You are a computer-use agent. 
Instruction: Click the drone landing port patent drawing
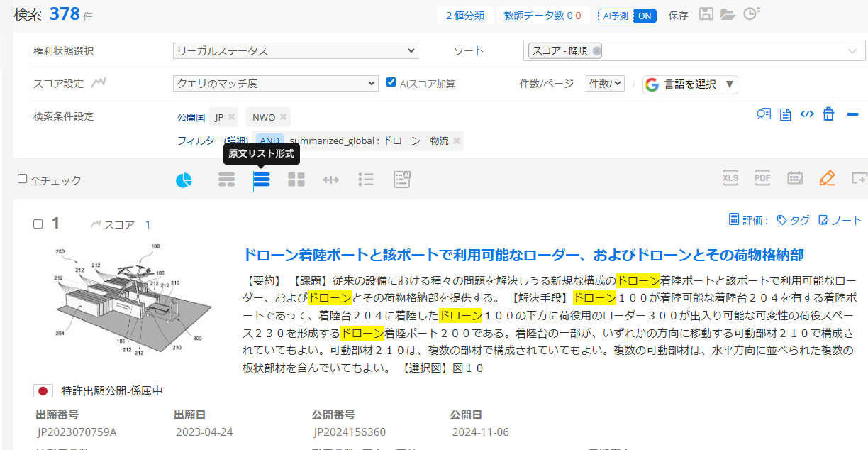tap(128, 298)
